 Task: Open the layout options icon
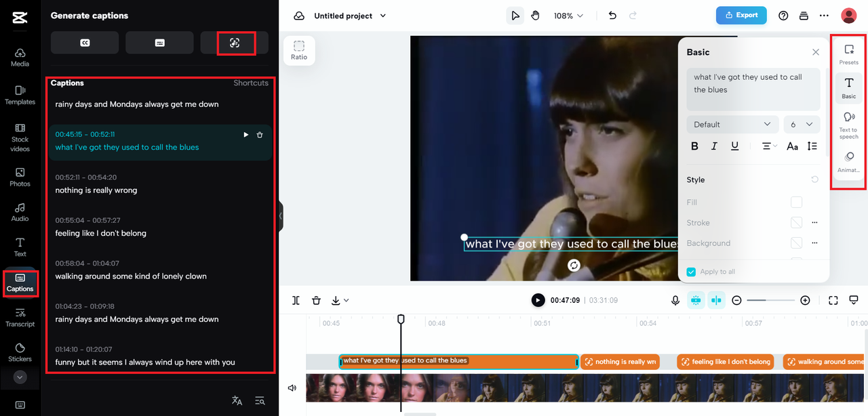[x=804, y=16]
